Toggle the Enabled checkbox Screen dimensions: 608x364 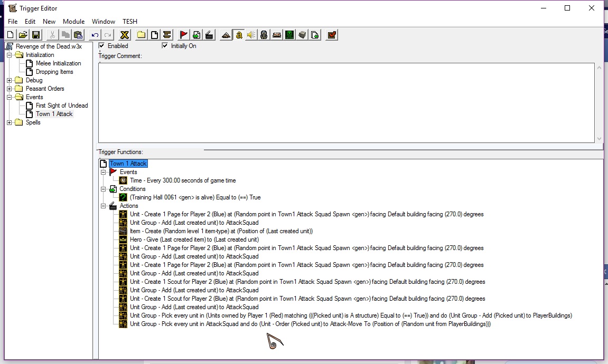coord(101,46)
